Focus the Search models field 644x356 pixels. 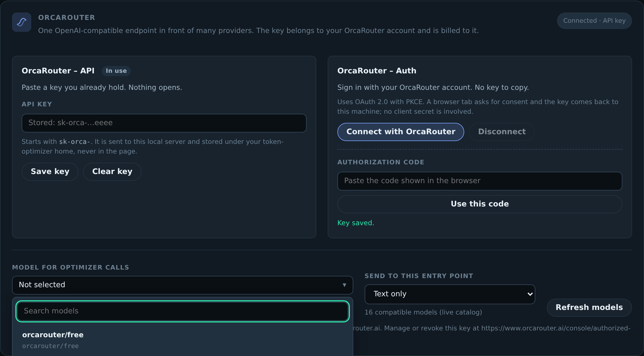click(x=182, y=311)
